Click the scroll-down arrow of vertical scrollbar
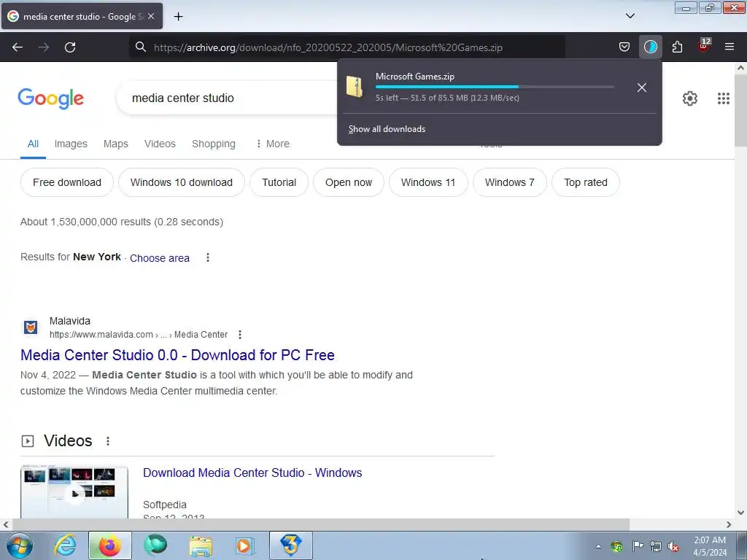Screen dimensions: 747x560 click(x=740, y=513)
